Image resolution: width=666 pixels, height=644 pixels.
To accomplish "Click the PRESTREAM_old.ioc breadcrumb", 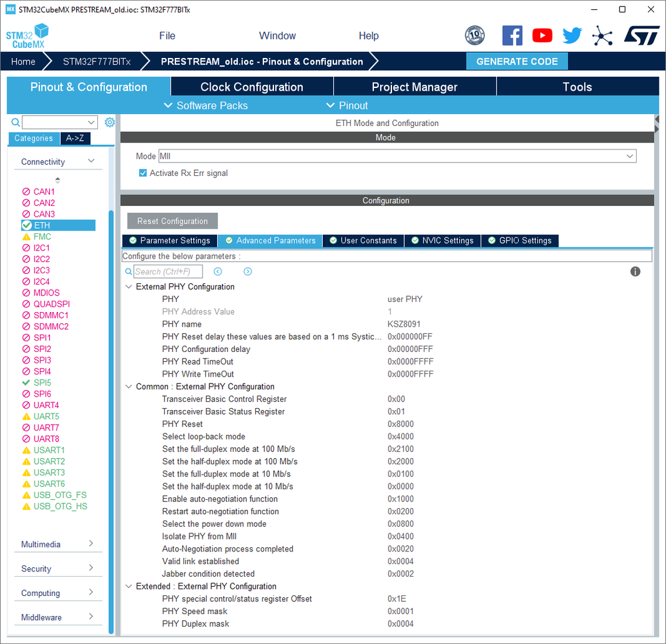I will coord(262,61).
